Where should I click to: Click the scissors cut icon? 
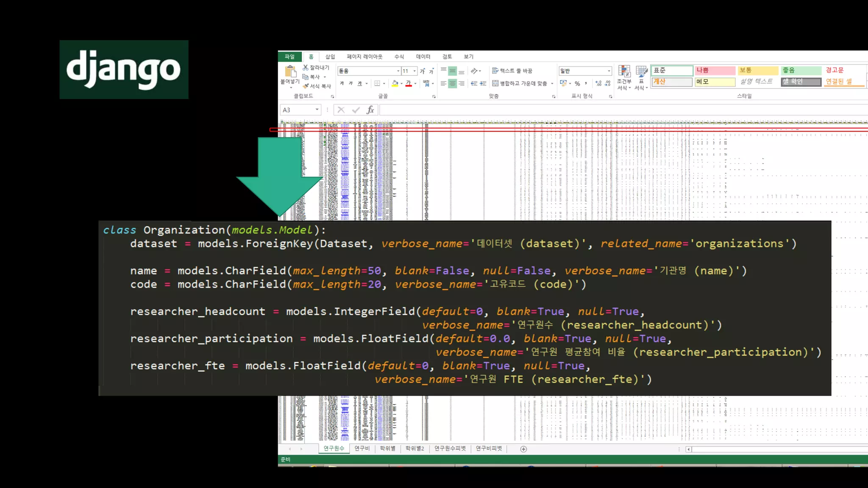[305, 67]
